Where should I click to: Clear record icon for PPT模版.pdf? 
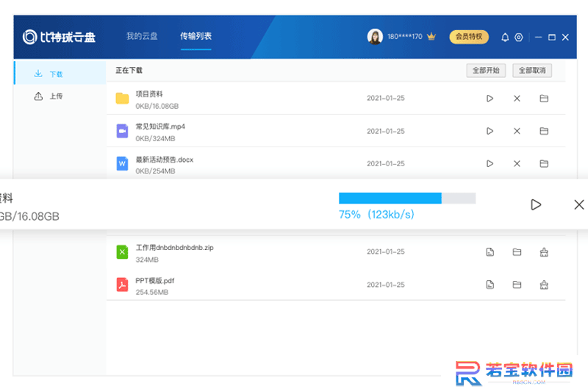coord(544,285)
